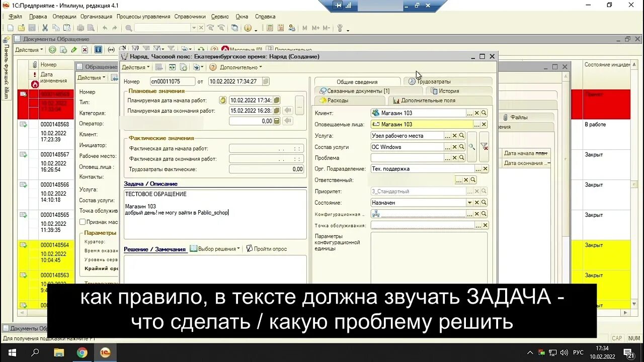
Task: Open Действия dropdown in Наряд window
Action: click(136, 67)
